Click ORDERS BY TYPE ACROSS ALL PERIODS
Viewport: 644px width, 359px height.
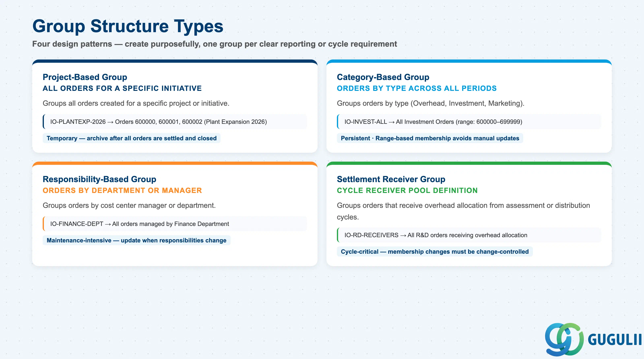click(417, 88)
